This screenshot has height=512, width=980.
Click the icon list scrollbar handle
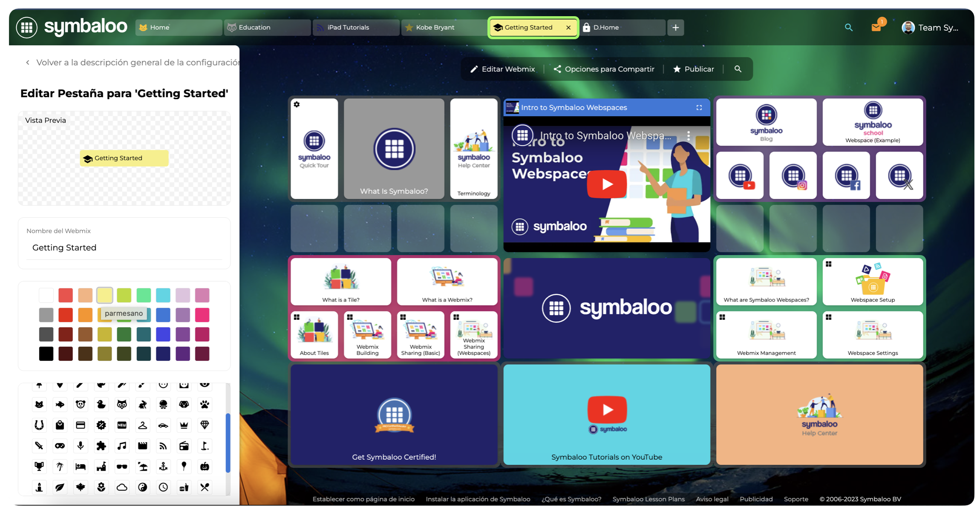pyautogui.click(x=228, y=443)
